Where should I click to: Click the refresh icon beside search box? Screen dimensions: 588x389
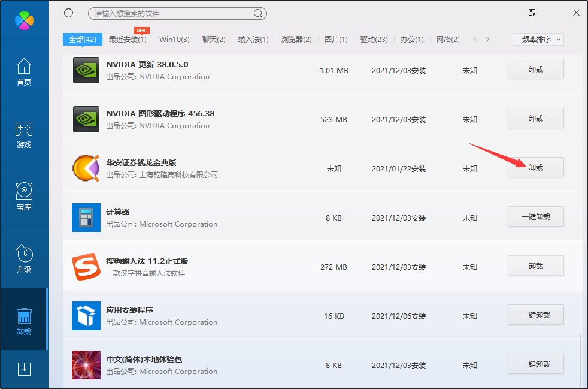click(69, 13)
